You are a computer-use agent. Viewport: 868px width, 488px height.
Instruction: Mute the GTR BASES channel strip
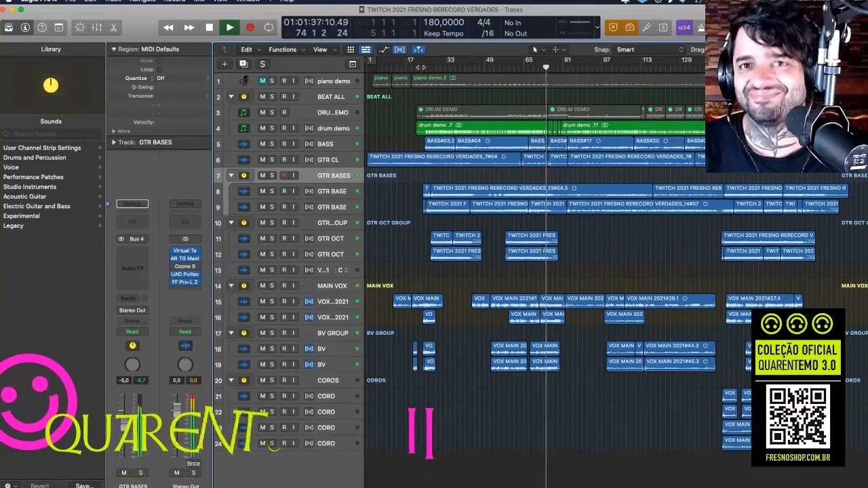coord(123,473)
